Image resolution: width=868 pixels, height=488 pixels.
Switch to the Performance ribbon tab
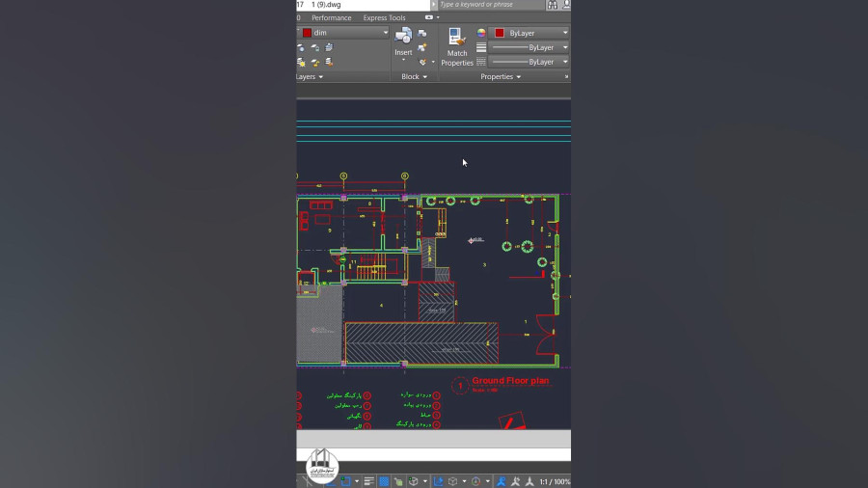coord(331,17)
